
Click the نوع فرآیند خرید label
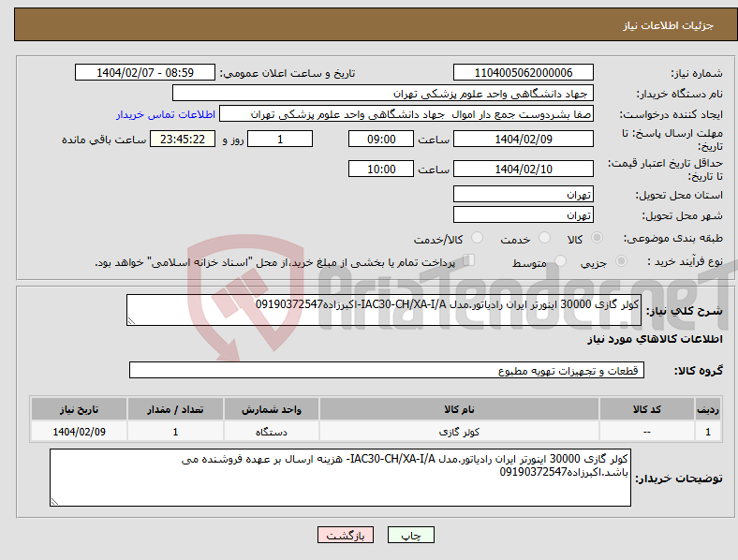pyautogui.click(x=685, y=261)
